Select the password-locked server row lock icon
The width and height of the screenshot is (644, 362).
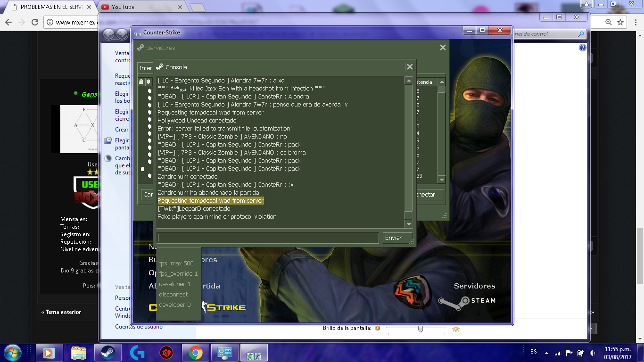[x=142, y=169]
